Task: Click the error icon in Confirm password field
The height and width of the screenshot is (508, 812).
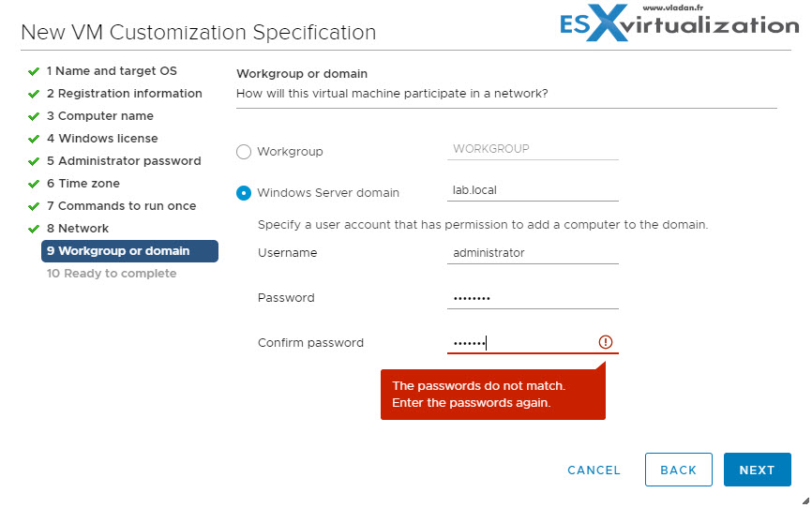Action: [605, 342]
